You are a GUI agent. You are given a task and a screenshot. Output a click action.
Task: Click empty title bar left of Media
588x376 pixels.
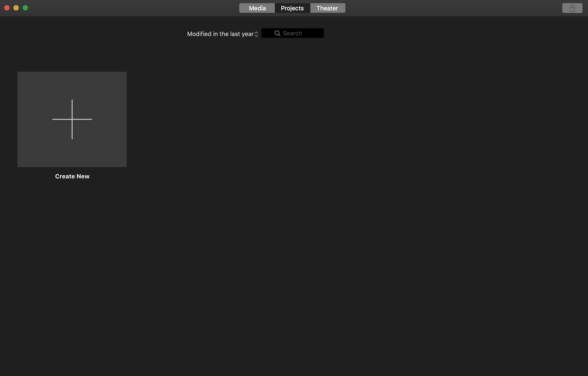pyautogui.click(x=134, y=8)
